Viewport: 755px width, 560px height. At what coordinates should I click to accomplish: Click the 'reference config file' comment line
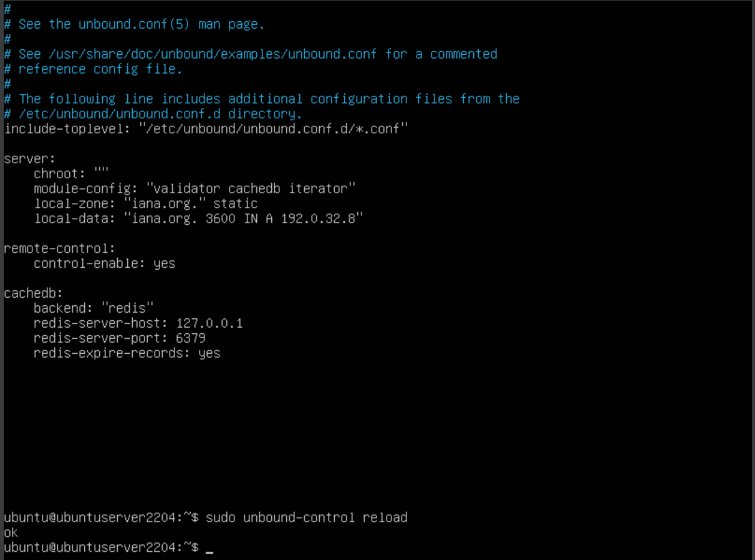[x=100, y=69]
